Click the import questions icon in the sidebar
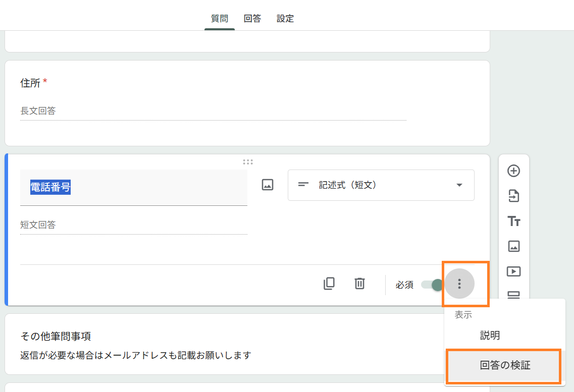574x392 pixels. click(x=513, y=196)
